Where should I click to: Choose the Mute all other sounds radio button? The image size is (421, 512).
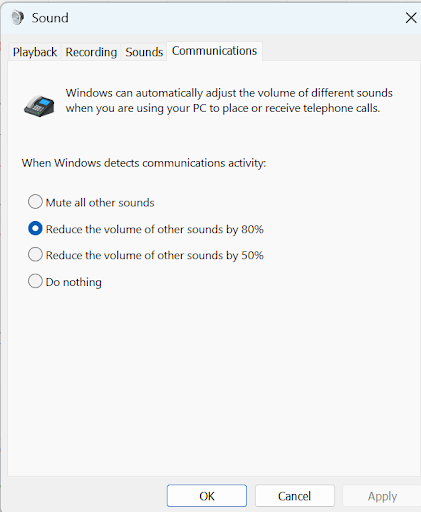(35, 202)
